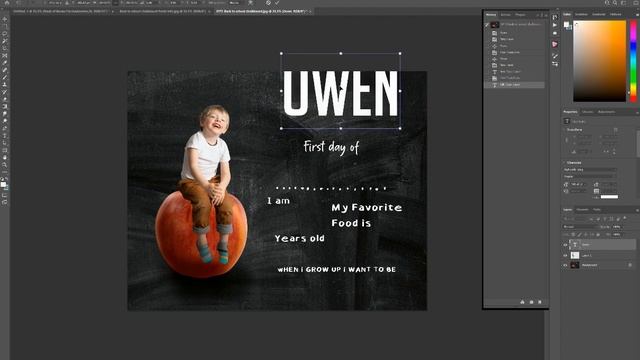This screenshot has height=360, width=640.
Task: Switch to the Swatches tab
Action: pyautogui.click(x=581, y=14)
